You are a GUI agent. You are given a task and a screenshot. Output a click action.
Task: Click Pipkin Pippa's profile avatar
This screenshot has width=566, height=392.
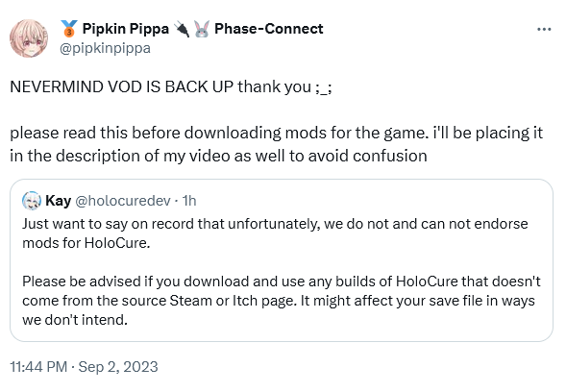click(x=29, y=38)
